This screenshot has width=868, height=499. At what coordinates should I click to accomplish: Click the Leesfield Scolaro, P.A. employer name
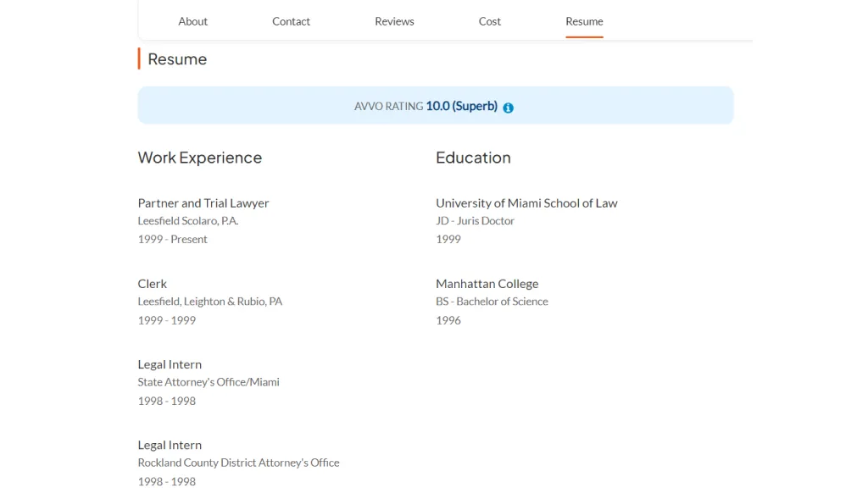click(x=188, y=220)
